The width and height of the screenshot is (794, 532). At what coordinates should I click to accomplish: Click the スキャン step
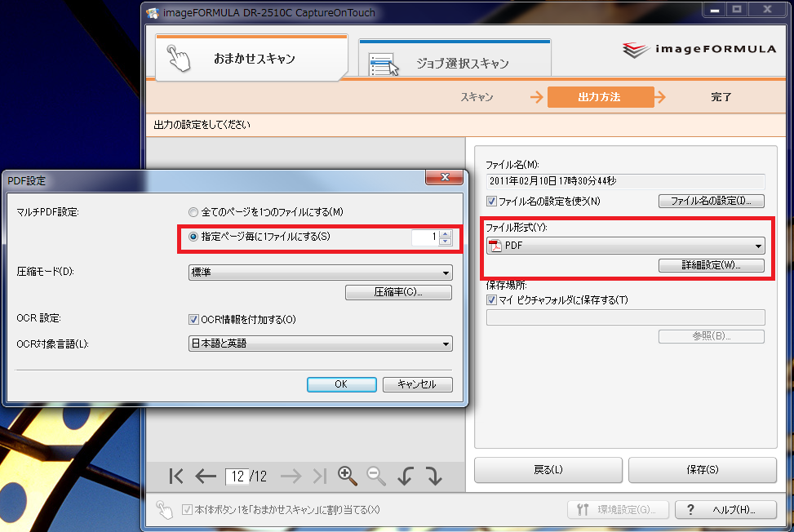(x=477, y=96)
